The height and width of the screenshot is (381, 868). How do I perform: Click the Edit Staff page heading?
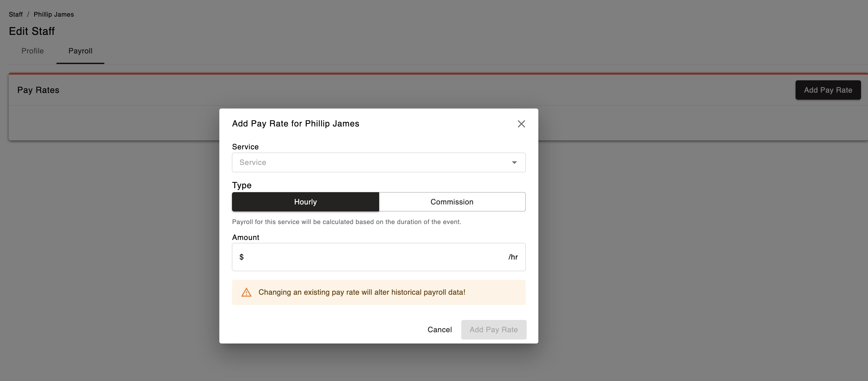pyautogui.click(x=32, y=31)
